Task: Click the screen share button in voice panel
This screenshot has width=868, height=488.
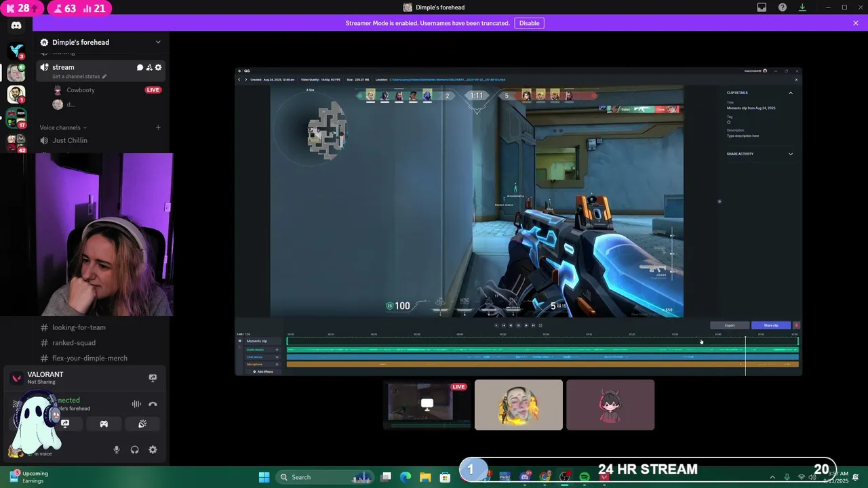Action: pos(65,424)
